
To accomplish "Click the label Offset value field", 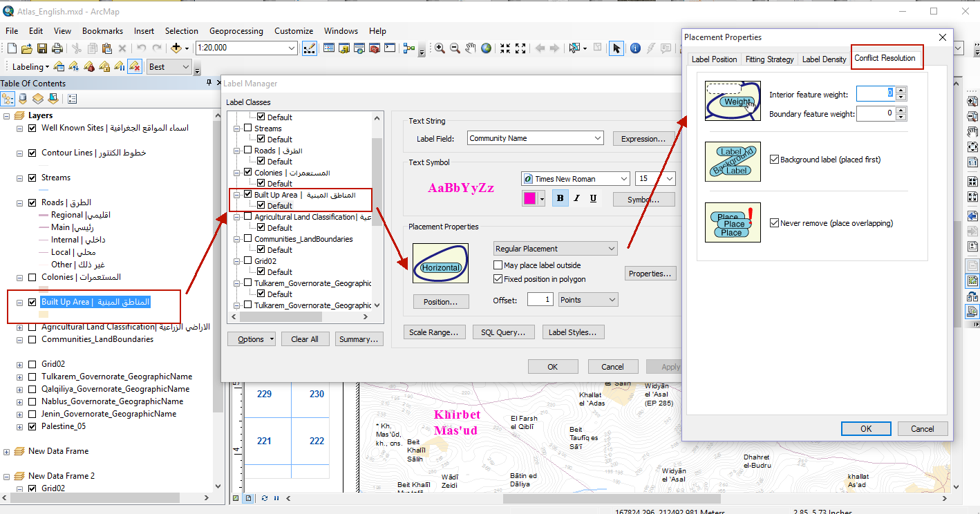I will pos(540,300).
